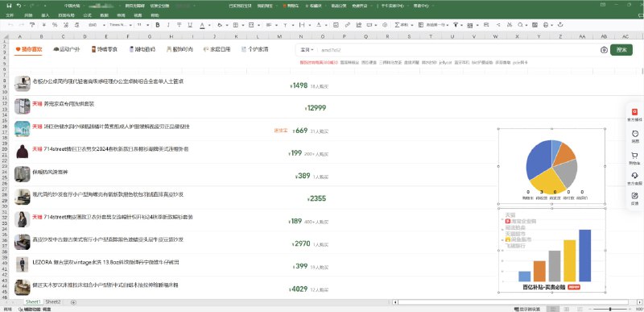Toggle Bold formatting
Screen dimensions: 644x312
(157, 25)
